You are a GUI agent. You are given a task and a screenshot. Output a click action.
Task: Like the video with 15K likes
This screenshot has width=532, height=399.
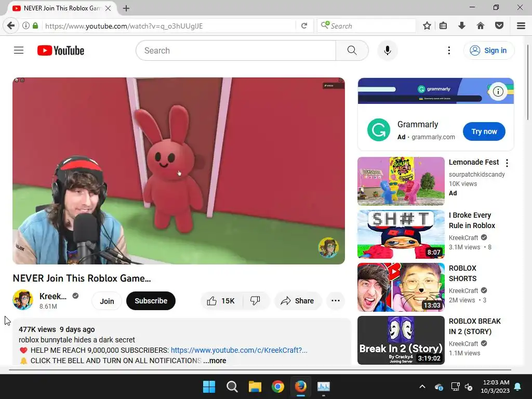tap(221, 301)
